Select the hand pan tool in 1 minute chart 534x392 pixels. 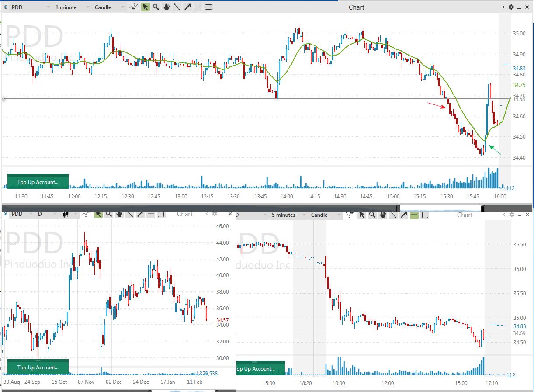[166, 7]
